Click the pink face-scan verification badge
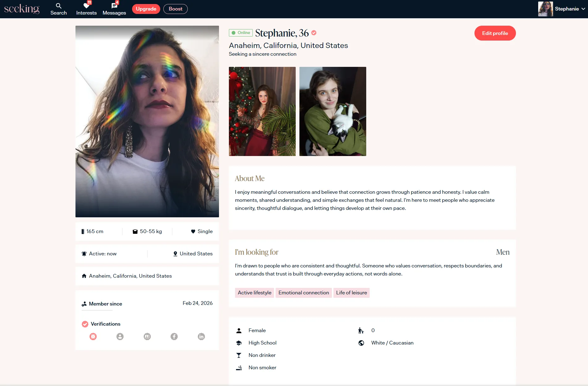This screenshot has width=588, height=386. [93, 336]
